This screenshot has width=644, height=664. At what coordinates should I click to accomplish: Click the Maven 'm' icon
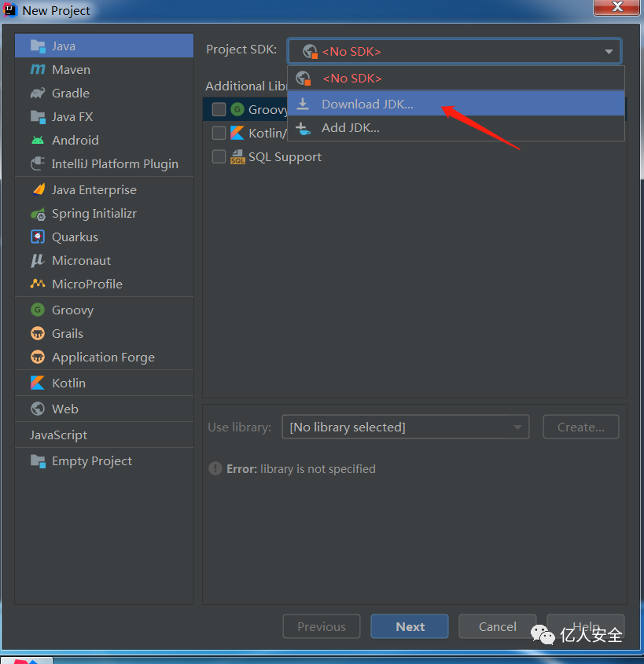click(x=38, y=69)
